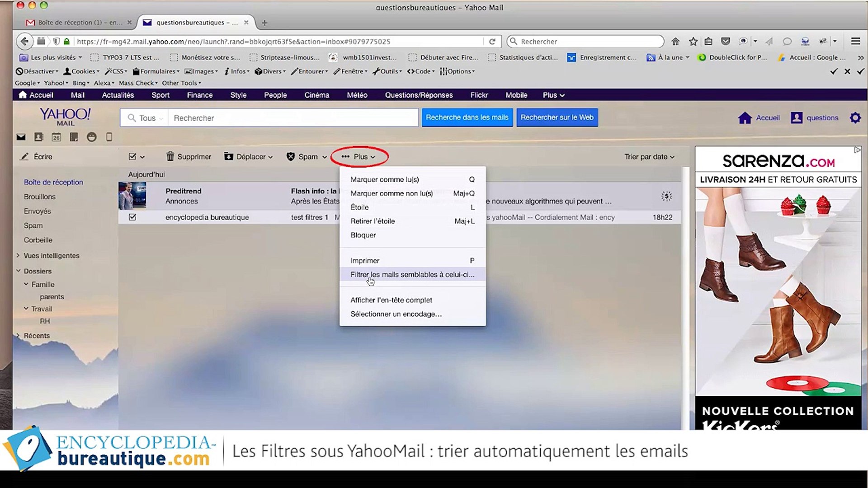Click the lock icon in address bar
Viewport: 868px width, 488px height.
tap(66, 42)
